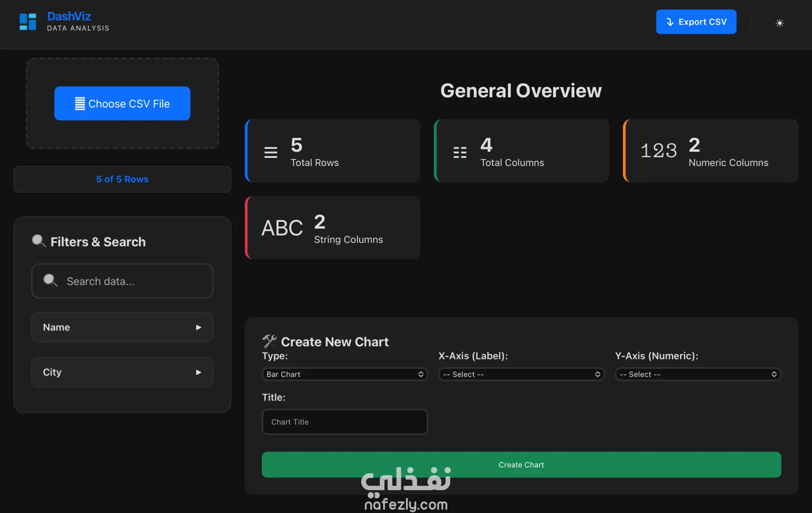Focus the Search data input field
This screenshot has width=812, height=513.
point(122,281)
